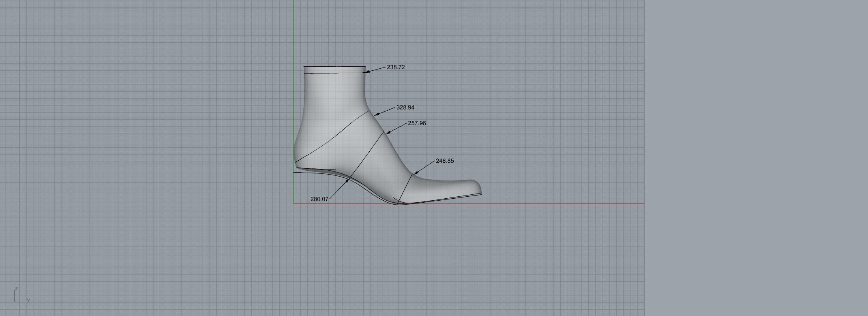Select arrowhead of the 280.07 leader
868x316 pixels.
tap(347, 181)
